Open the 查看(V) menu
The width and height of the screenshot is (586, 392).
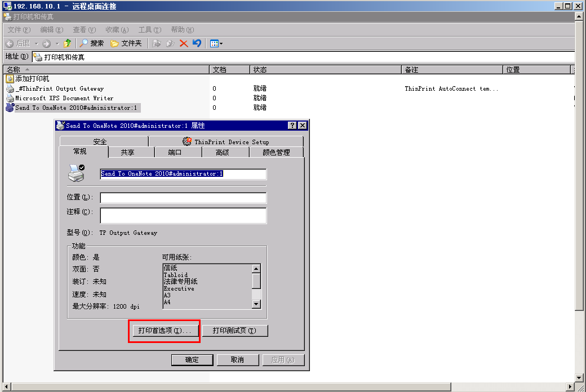(x=84, y=30)
